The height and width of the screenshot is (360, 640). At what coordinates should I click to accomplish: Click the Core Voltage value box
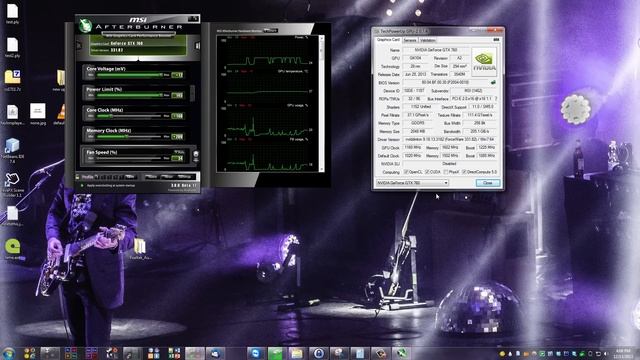pos(178,75)
